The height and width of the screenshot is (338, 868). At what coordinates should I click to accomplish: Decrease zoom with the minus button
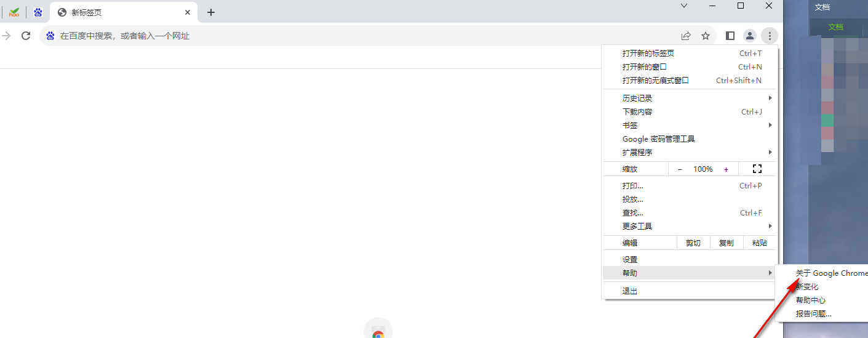(680, 169)
